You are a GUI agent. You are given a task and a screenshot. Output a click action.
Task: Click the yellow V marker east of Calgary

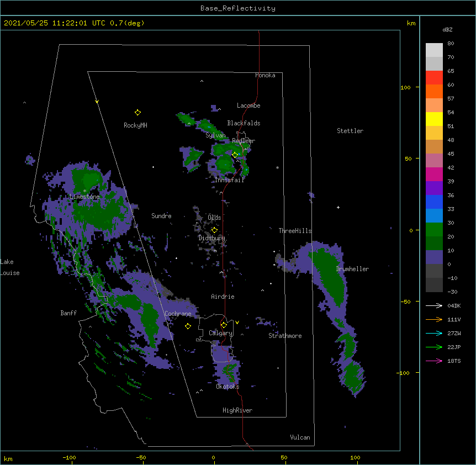pyautogui.click(x=237, y=323)
